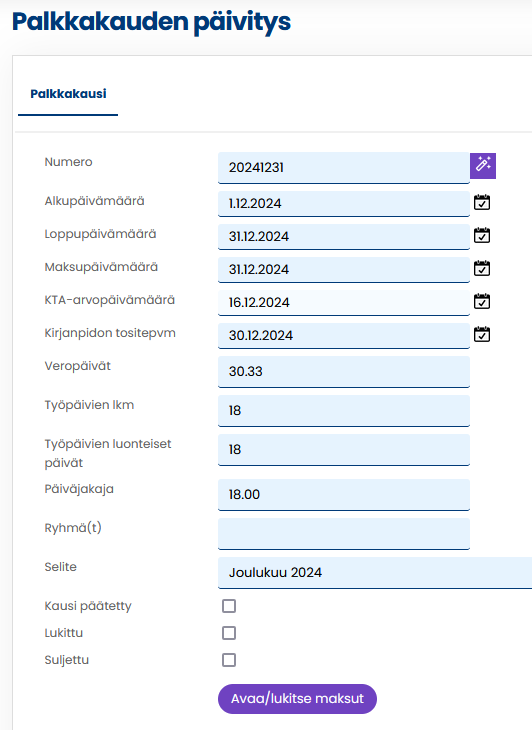
Task: Select the Työpäivien luonteiset päivät field
Action: click(343, 450)
